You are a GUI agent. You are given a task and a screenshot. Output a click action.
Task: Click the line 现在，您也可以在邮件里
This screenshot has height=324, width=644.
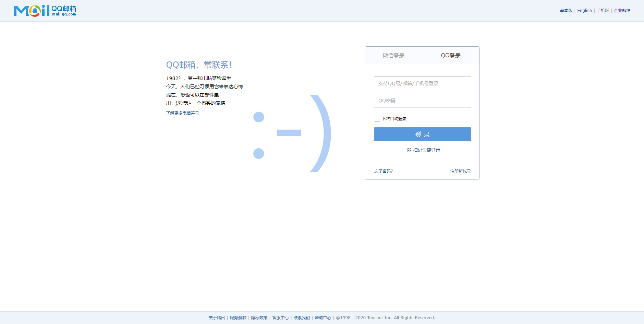(x=193, y=95)
